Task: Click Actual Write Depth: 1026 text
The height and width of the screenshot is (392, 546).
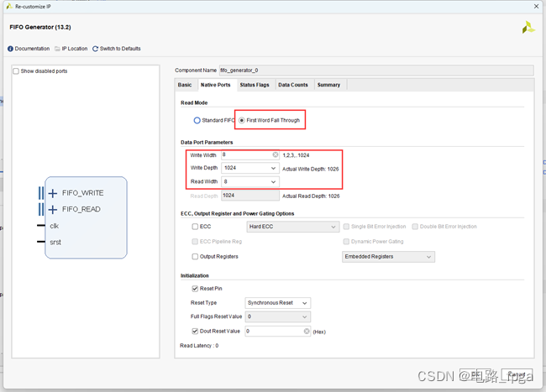Action: pyautogui.click(x=311, y=169)
